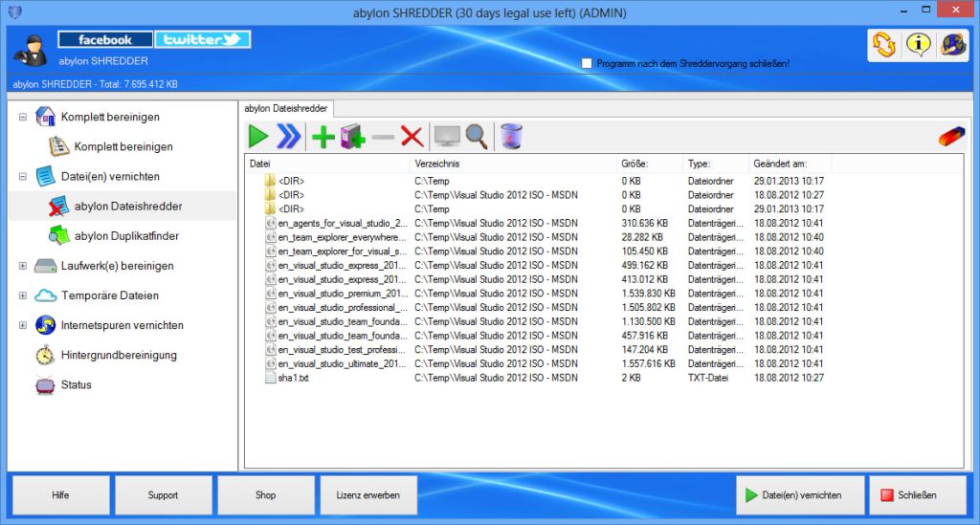Expand the Temporäre Dateien node
The image size is (980, 525).
(23, 295)
